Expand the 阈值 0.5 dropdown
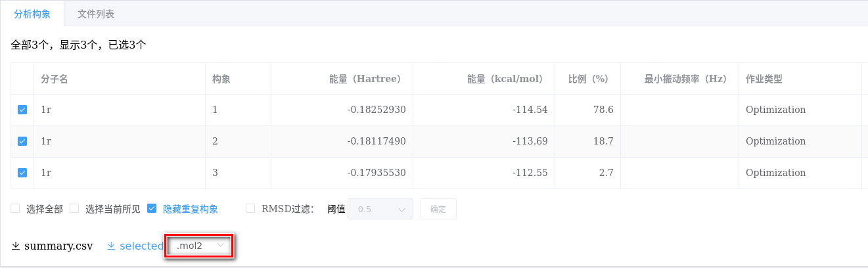 point(380,210)
